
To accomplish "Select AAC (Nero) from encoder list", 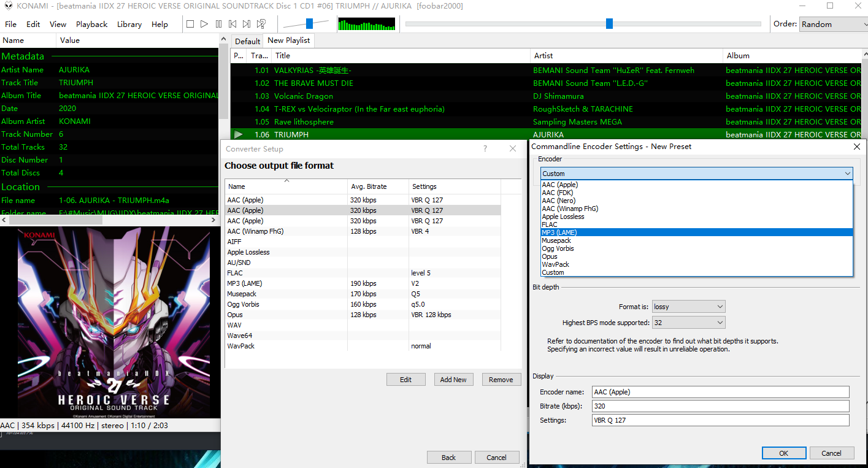I will point(697,201).
